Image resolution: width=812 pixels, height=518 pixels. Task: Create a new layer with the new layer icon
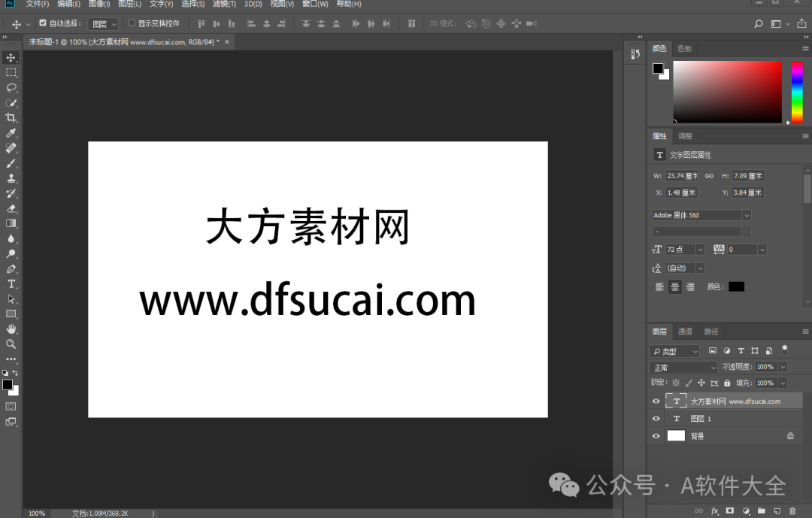point(778,510)
